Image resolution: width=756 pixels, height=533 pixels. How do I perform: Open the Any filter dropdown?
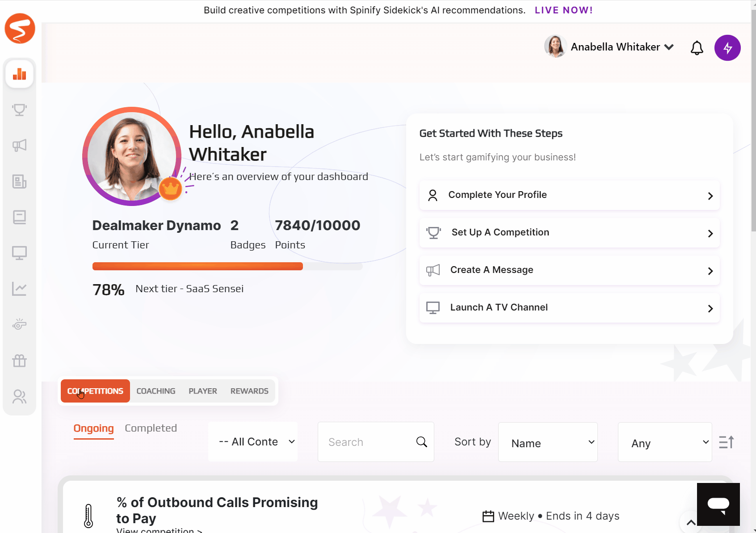pyautogui.click(x=664, y=442)
